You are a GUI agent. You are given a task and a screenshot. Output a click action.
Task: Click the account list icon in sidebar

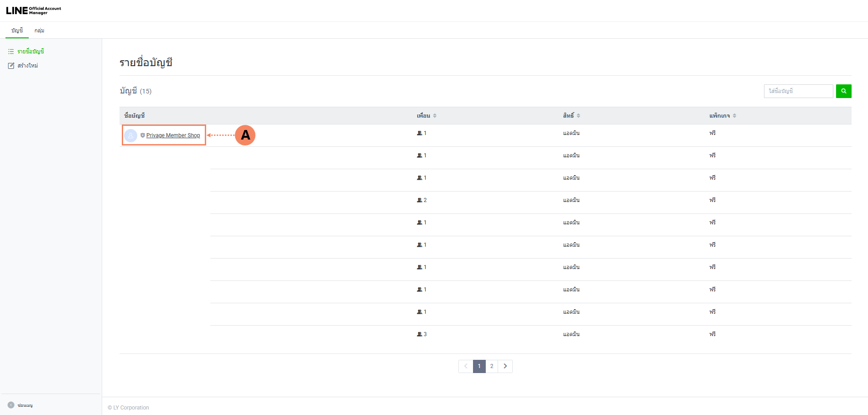(11, 52)
